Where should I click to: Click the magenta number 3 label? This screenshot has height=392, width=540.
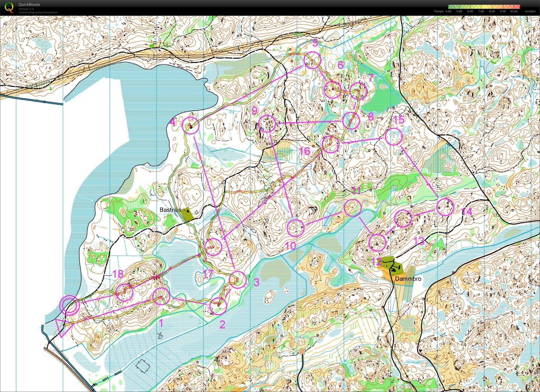256,282
